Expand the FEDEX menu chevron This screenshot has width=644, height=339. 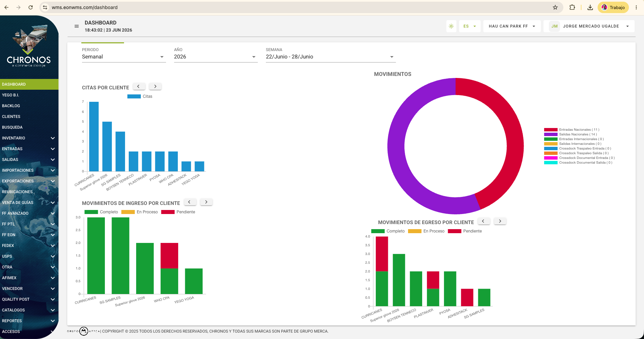click(x=53, y=246)
